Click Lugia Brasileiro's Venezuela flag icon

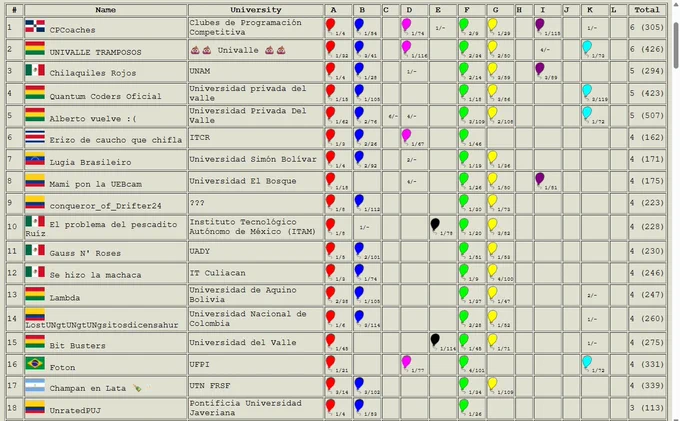pos(35,158)
